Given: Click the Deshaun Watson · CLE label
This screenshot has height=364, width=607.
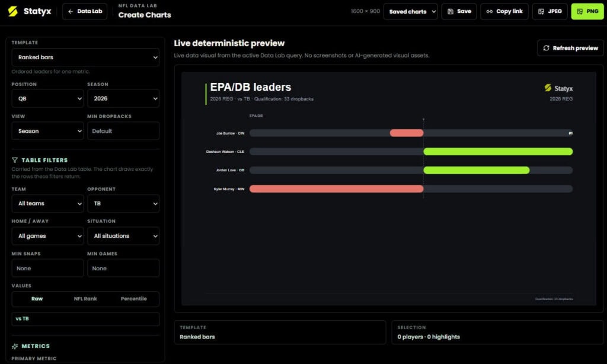Looking at the screenshot, I should (225, 152).
